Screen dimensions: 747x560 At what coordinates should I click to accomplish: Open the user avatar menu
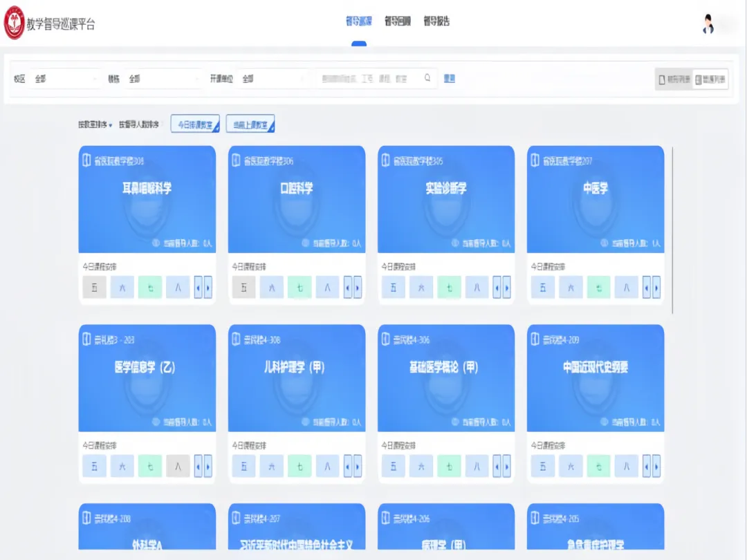click(708, 24)
